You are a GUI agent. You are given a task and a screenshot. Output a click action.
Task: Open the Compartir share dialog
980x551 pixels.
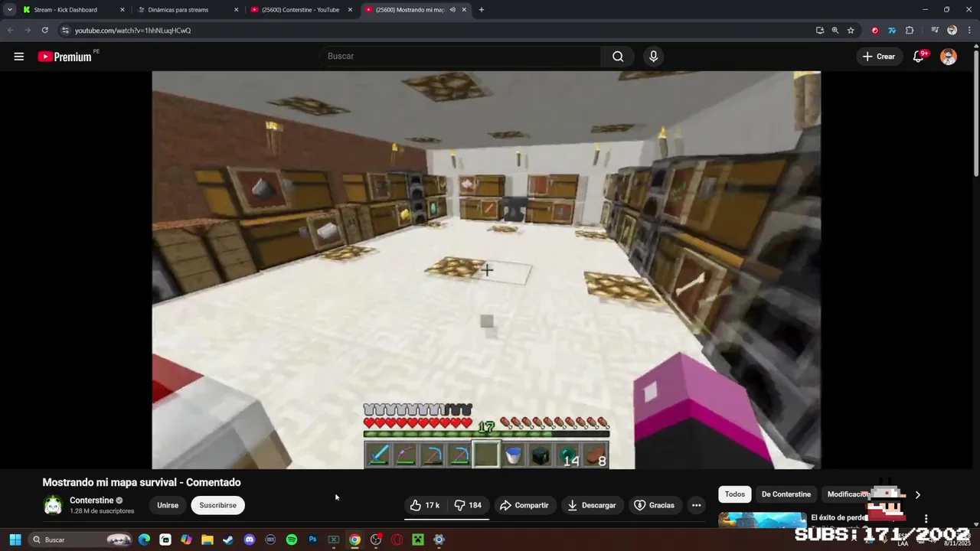click(524, 505)
